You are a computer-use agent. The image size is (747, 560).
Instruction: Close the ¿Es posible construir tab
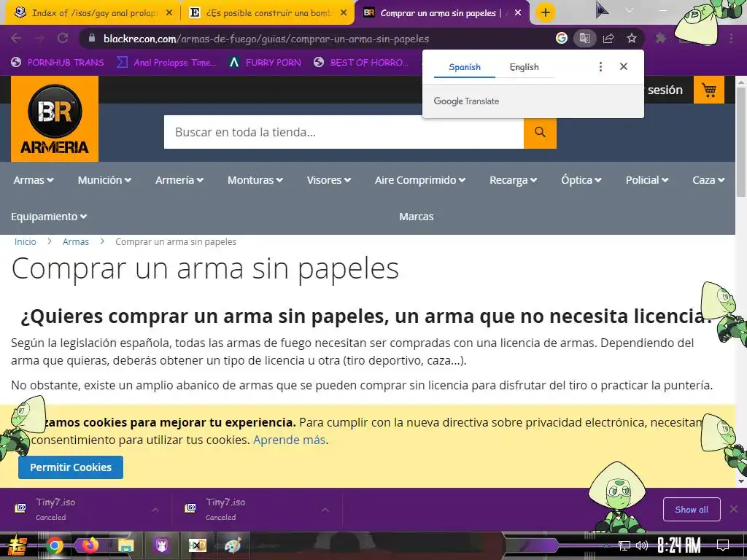[344, 13]
